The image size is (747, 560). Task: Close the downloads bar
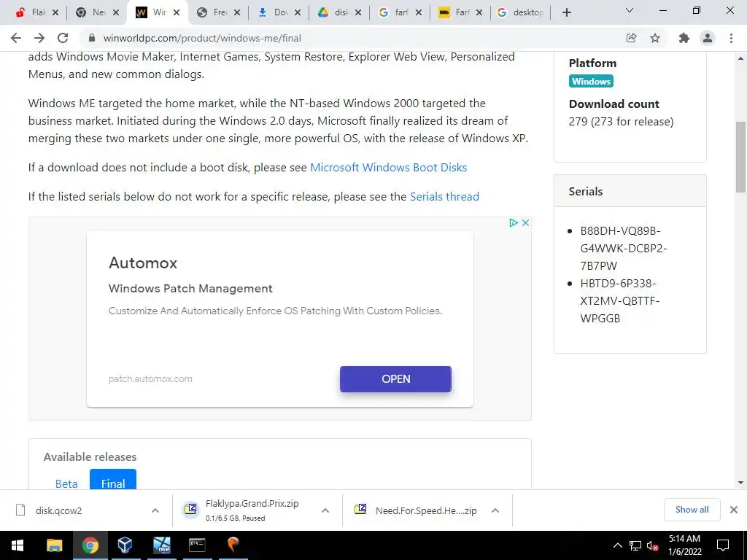734,510
